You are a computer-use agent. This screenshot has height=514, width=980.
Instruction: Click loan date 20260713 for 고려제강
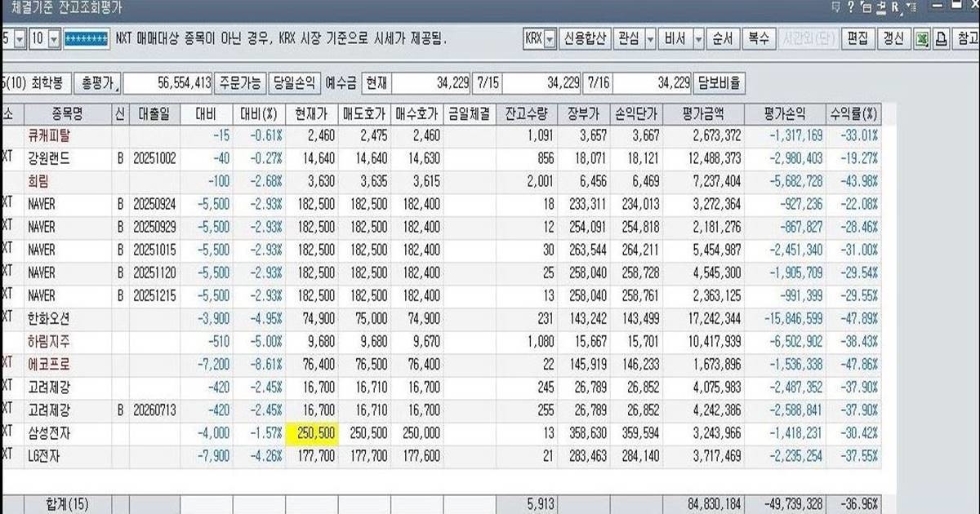point(154,410)
